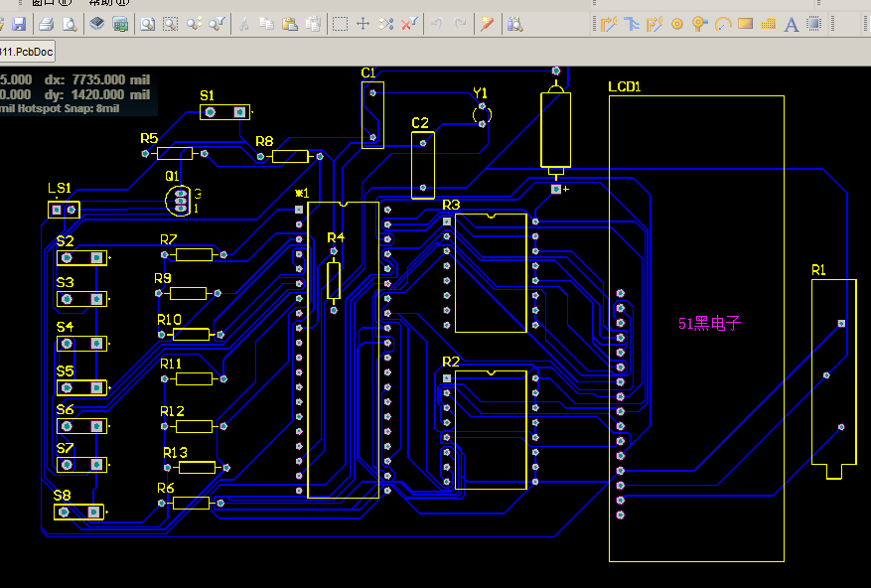
Task: Select the C2 capacitor designator
Action: tap(420, 123)
